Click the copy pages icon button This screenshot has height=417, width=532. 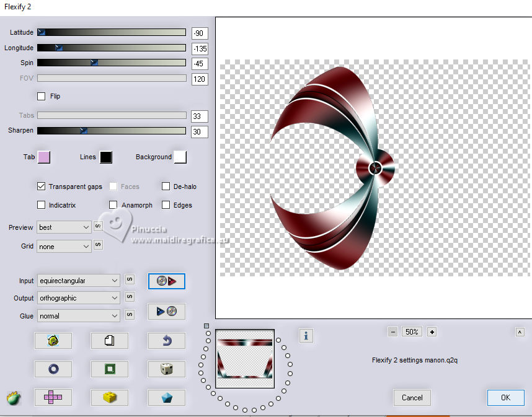click(109, 340)
